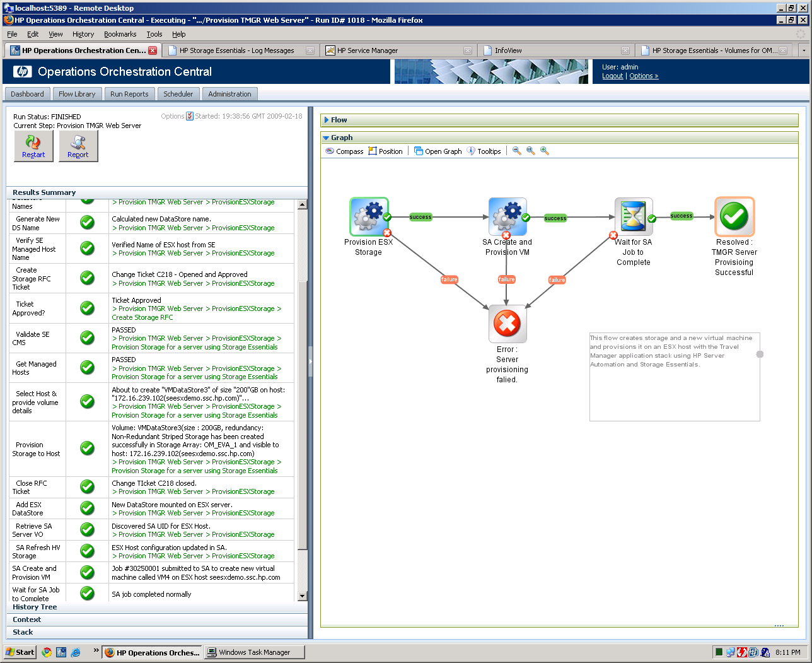
Task: Click green check for Close RFC Ticket
Action: (x=88, y=487)
